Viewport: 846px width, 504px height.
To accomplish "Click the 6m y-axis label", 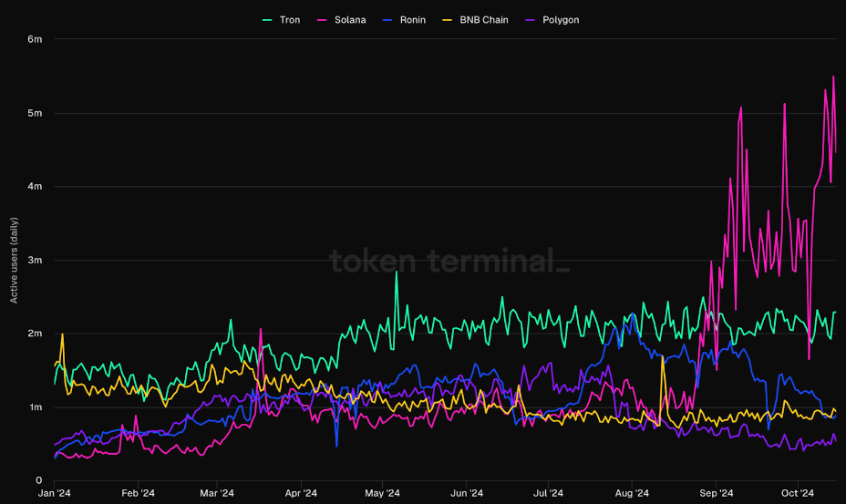I will point(35,39).
